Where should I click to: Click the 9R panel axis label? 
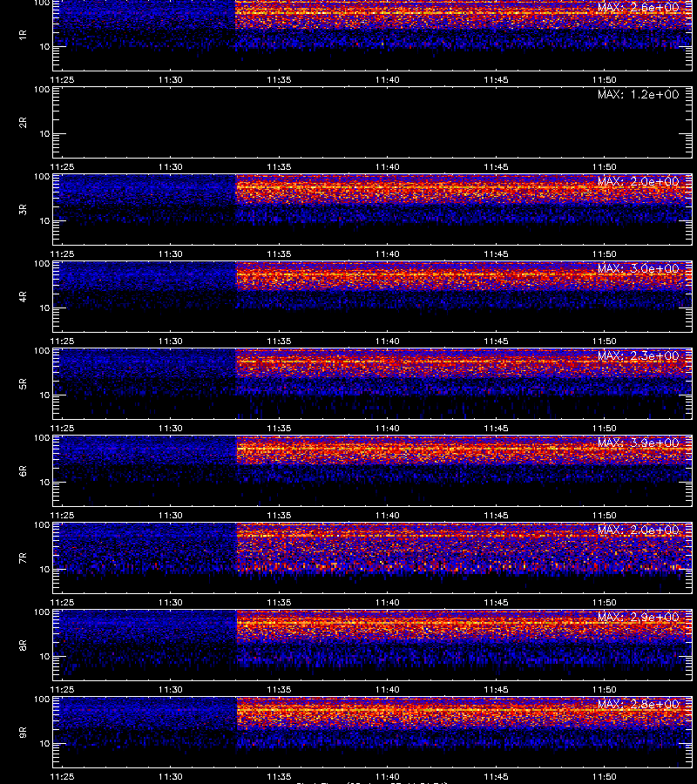[x=23, y=733]
